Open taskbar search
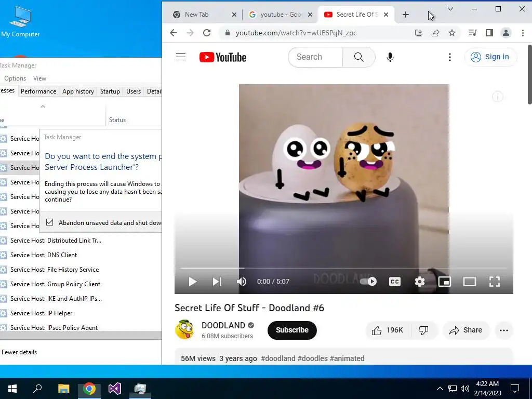Screen dimensions: 532x399 click(37, 389)
